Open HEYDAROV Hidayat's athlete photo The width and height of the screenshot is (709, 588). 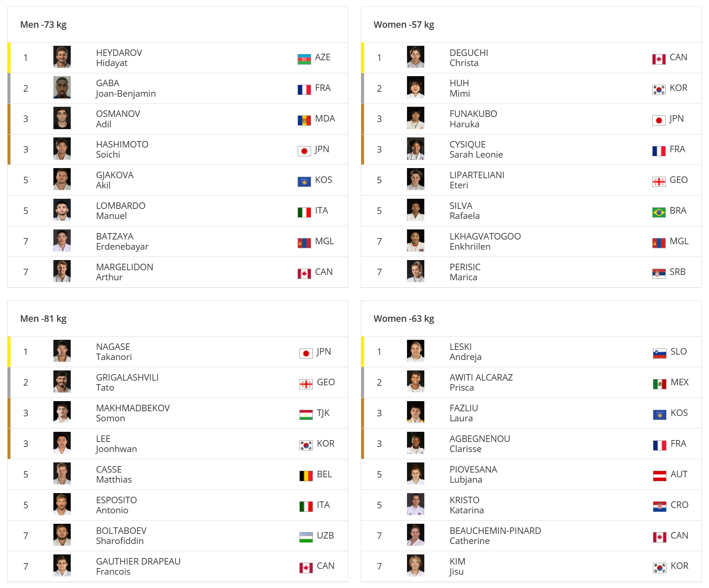[62, 57]
